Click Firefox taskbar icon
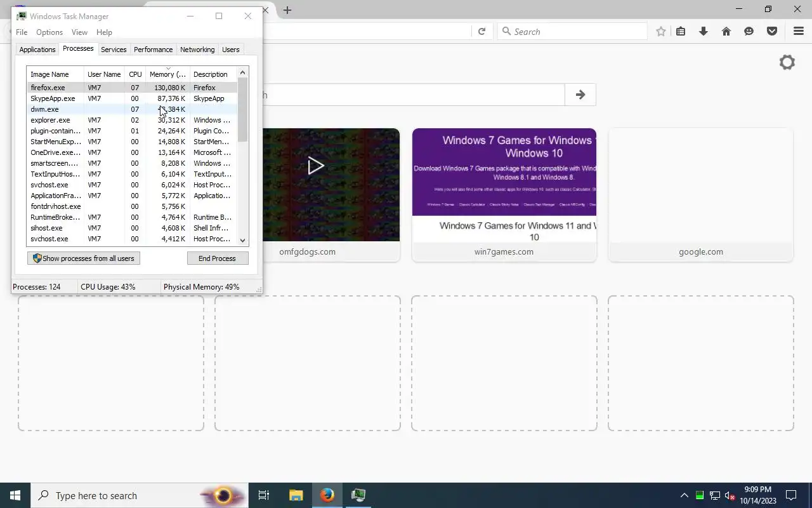The width and height of the screenshot is (812, 508). click(327, 495)
